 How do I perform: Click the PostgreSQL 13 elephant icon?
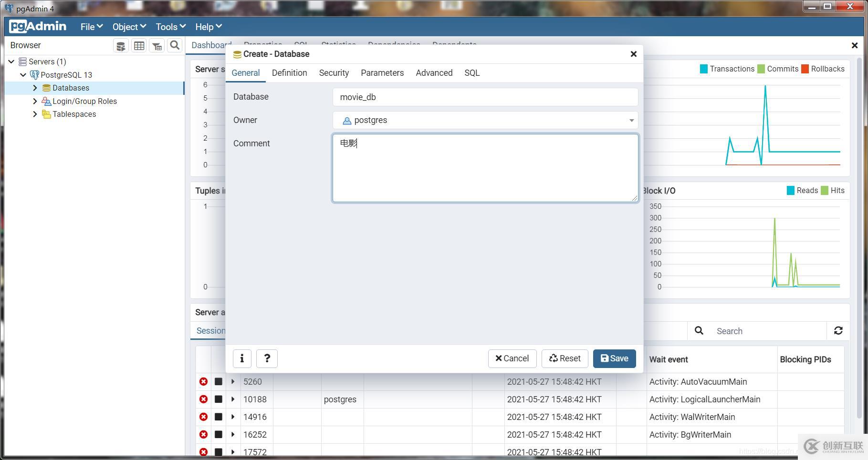[x=34, y=75]
